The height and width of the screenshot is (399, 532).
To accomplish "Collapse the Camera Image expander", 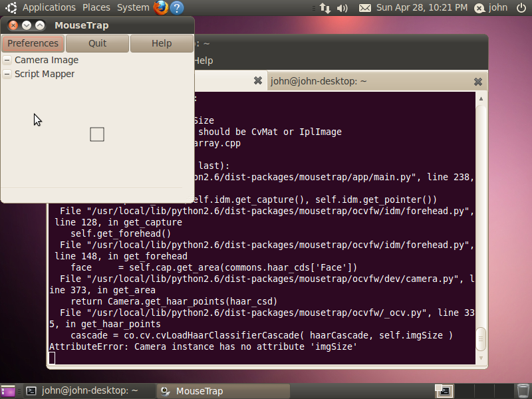I will pos(7,60).
